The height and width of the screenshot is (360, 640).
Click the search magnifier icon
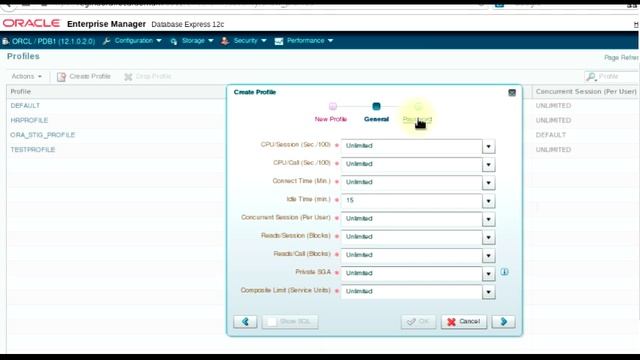coord(591,76)
